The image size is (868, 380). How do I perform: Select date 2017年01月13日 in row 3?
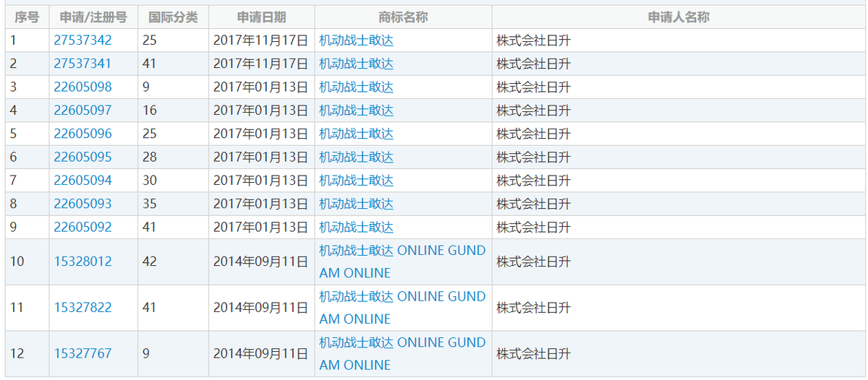coord(261,87)
